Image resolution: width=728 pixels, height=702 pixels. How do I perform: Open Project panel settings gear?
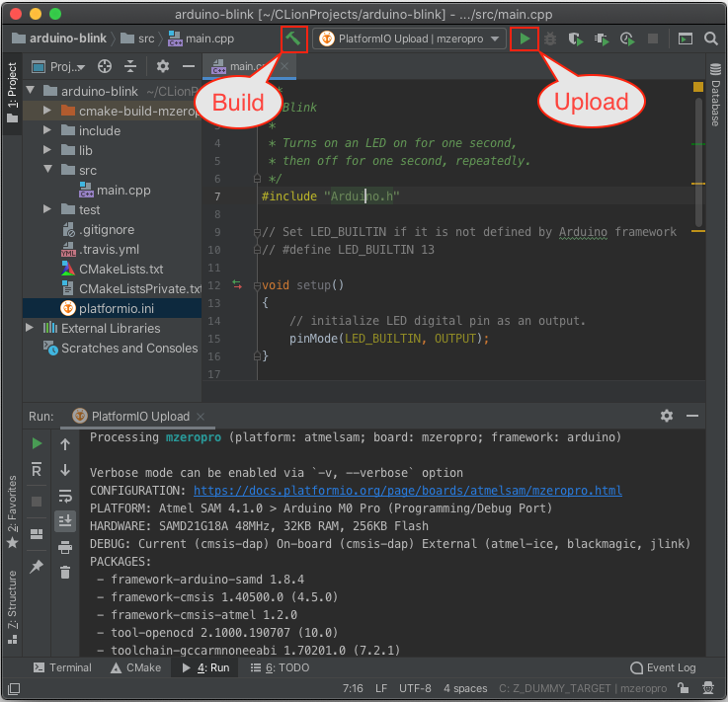pyautogui.click(x=163, y=66)
